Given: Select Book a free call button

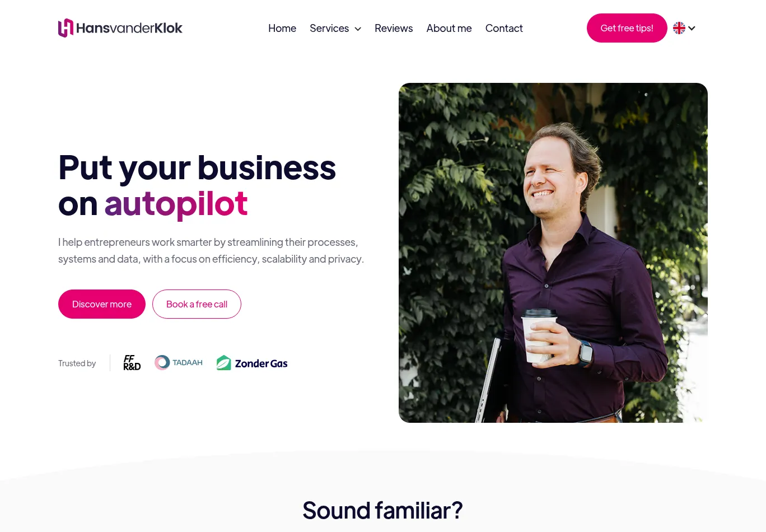Looking at the screenshot, I should (x=197, y=304).
